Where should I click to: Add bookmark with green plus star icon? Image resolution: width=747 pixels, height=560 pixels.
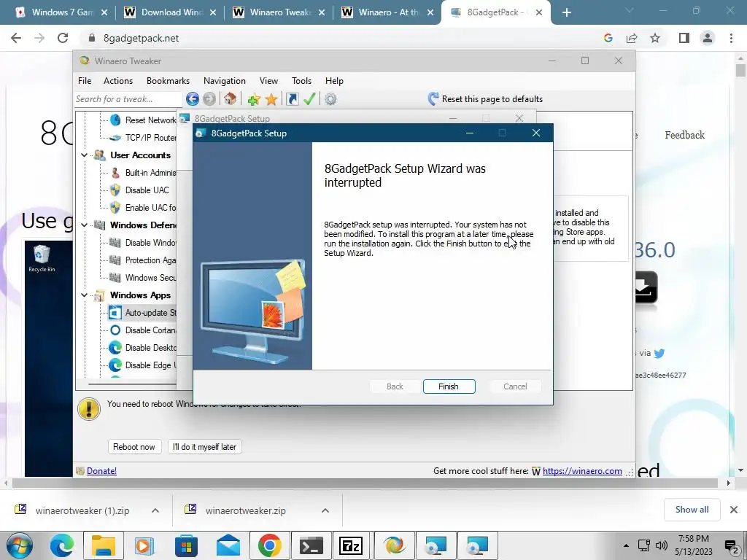tap(254, 99)
